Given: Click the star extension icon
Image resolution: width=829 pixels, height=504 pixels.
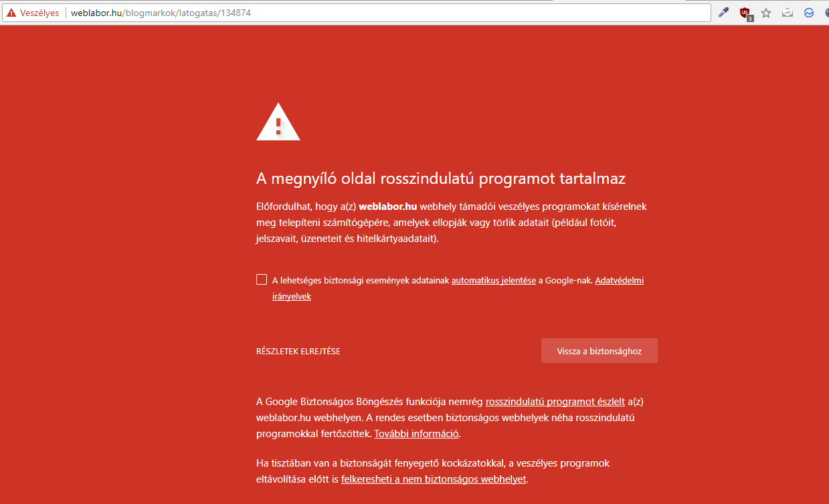Looking at the screenshot, I should pos(766,13).
